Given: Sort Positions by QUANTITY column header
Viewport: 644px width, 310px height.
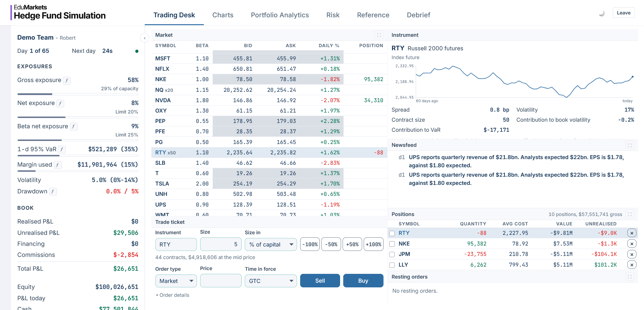Looking at the screenshot, I should coord(473,224).
